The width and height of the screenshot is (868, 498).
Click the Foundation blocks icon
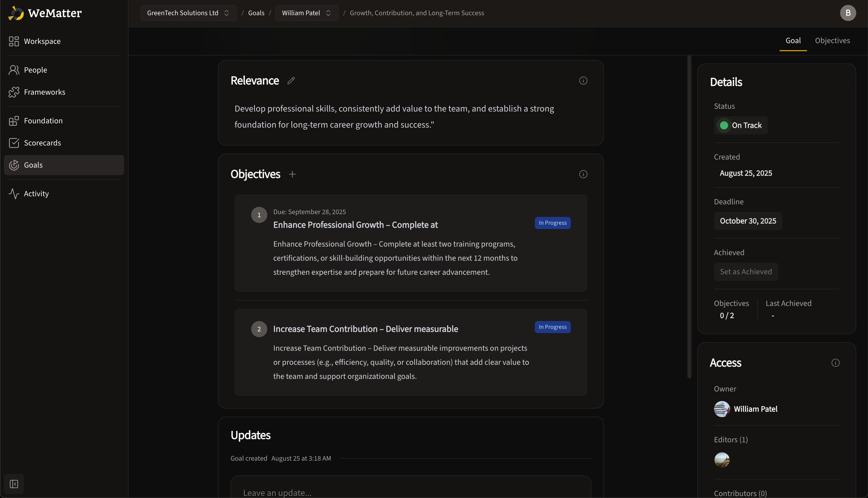click(14, 121)
